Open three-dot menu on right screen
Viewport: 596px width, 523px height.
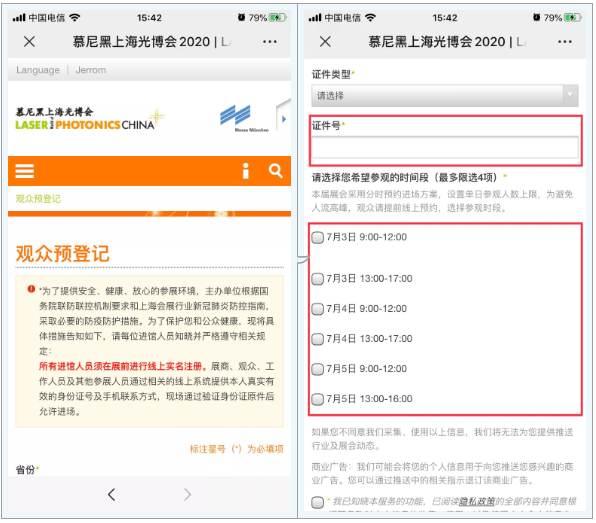point(564,41)
